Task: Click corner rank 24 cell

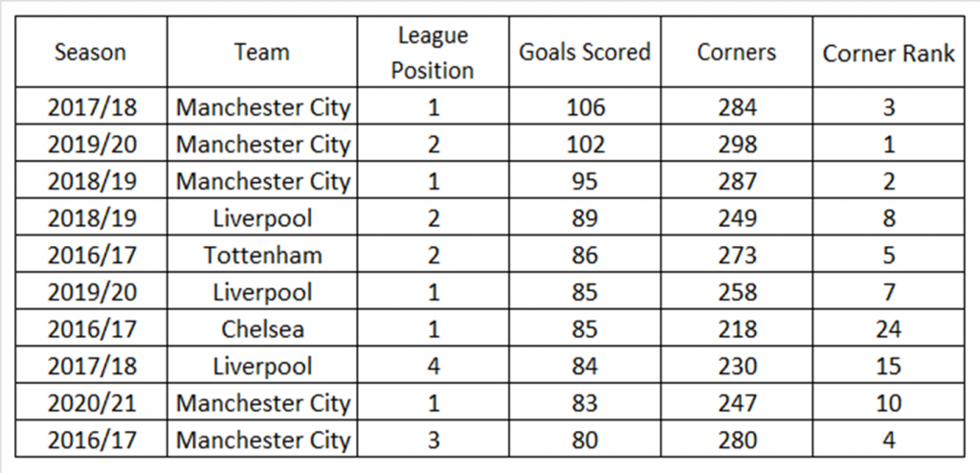Action: [x=889, y=328]
